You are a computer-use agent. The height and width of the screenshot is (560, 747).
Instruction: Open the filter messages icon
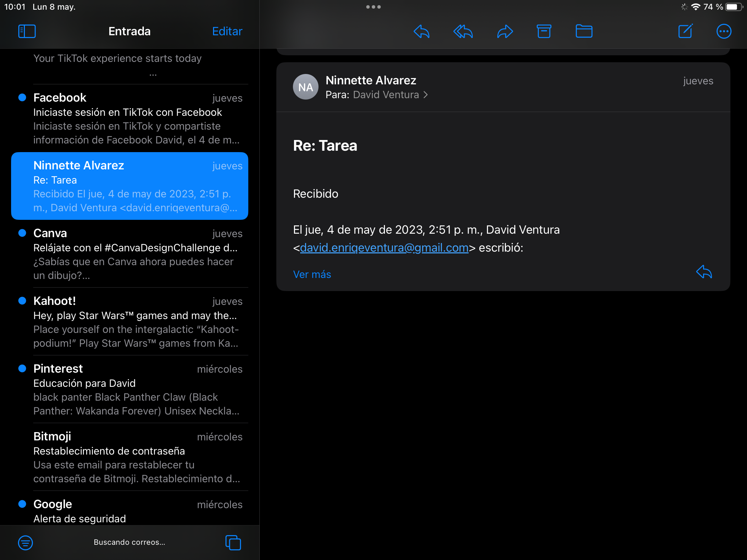pos(26,543)
